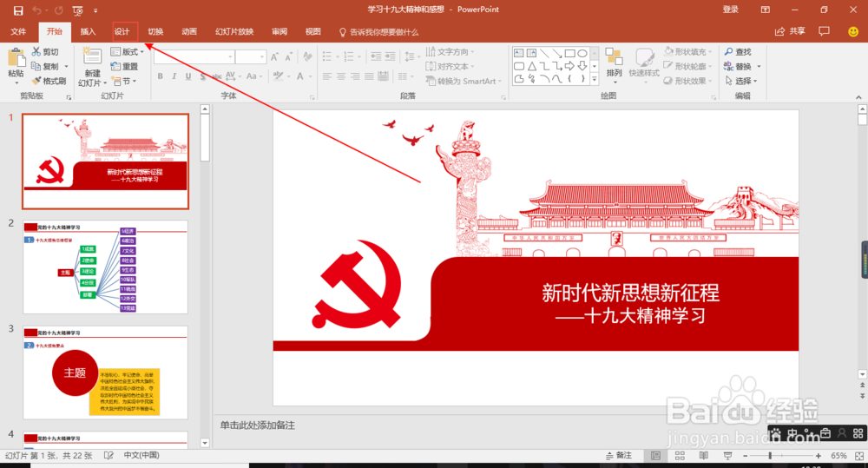Click the 告诉我你想要做什么 search box
The width and height of the screenshot is (868, 468).
[379, 32]
